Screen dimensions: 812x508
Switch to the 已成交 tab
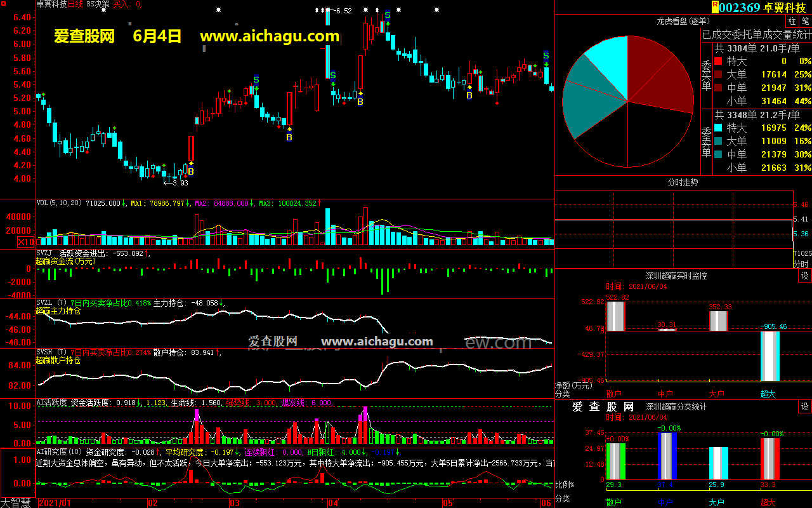click(716, 34)
